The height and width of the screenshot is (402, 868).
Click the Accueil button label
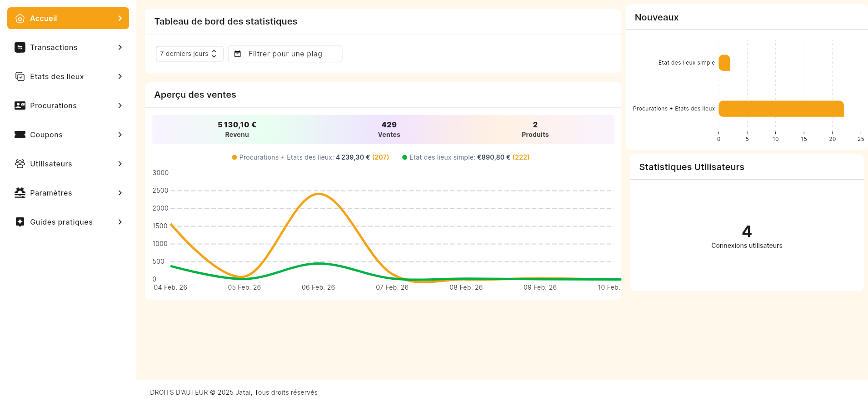point(44,18)
